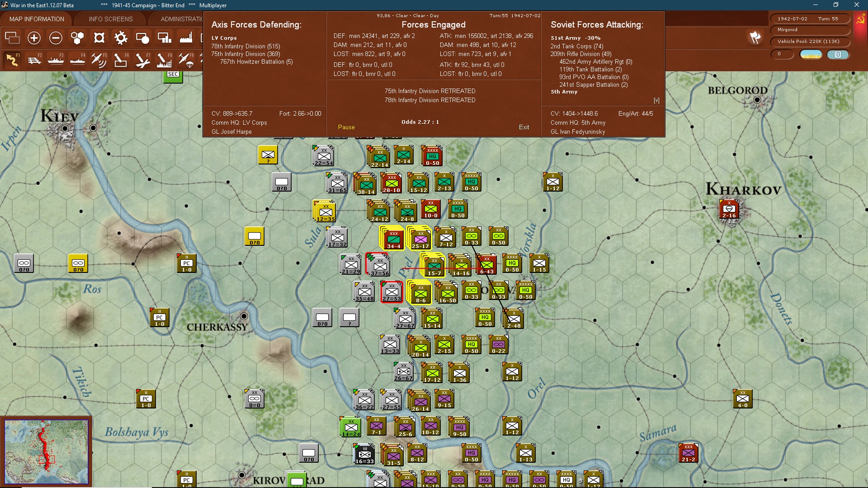
Task: Select the 6-43 red Soviet unit
Action: [x=486, y=265]
